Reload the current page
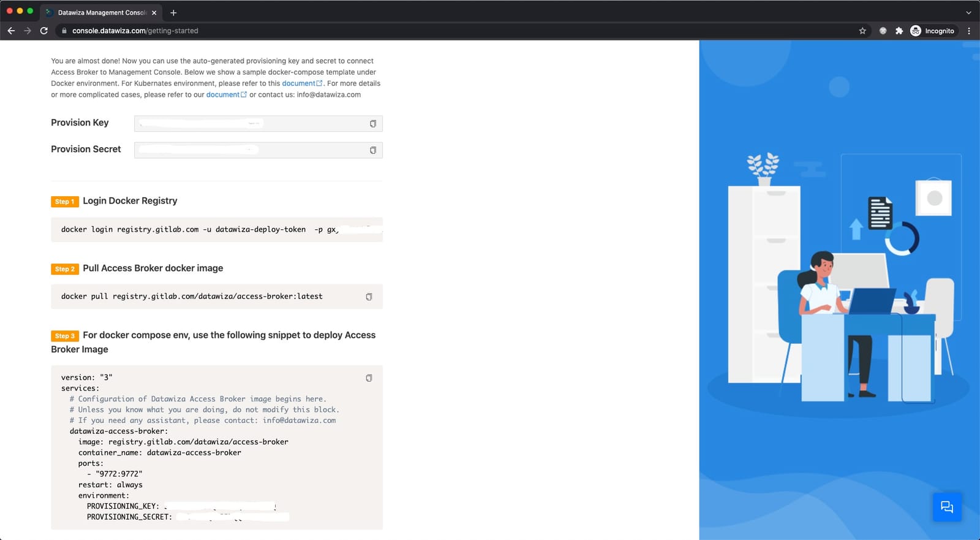This screenshot has width=980, height=540. point(44,31)
